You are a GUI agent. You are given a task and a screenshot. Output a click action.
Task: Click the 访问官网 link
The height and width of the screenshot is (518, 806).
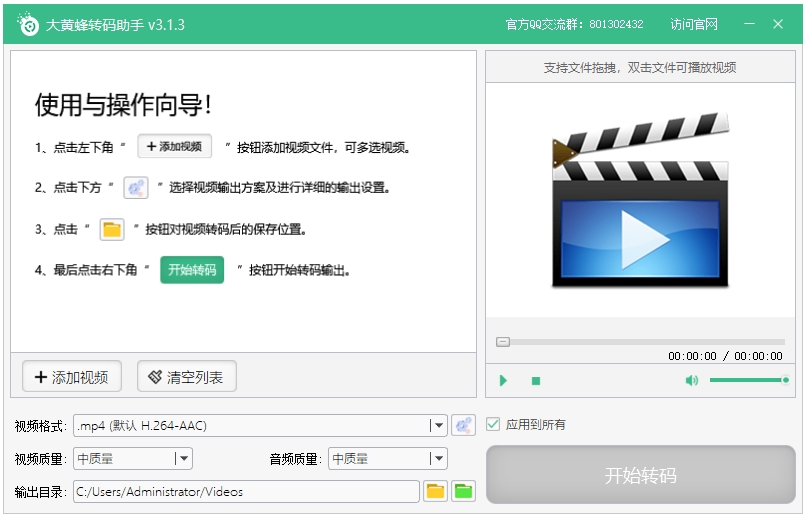click(x=694, y=24)
